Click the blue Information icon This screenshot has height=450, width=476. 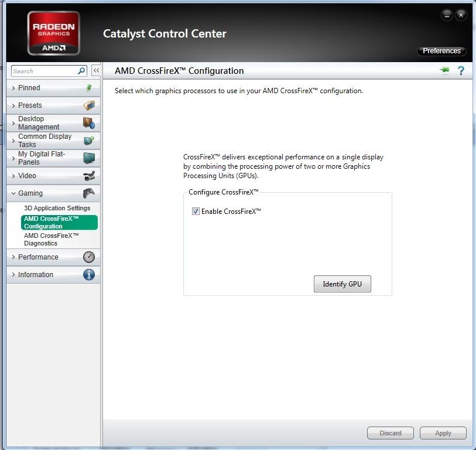(89, 275)
